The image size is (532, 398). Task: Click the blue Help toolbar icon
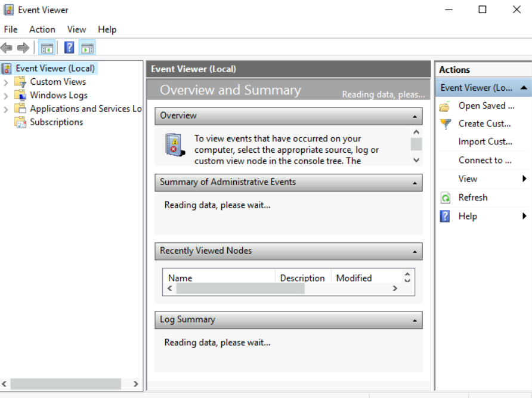[69, 48]
